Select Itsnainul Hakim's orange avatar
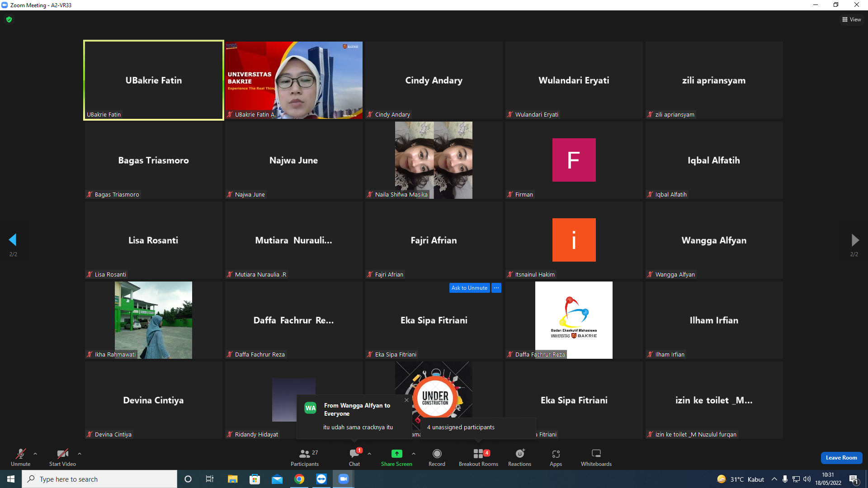The image size is (868, 488). coord(574,240)
